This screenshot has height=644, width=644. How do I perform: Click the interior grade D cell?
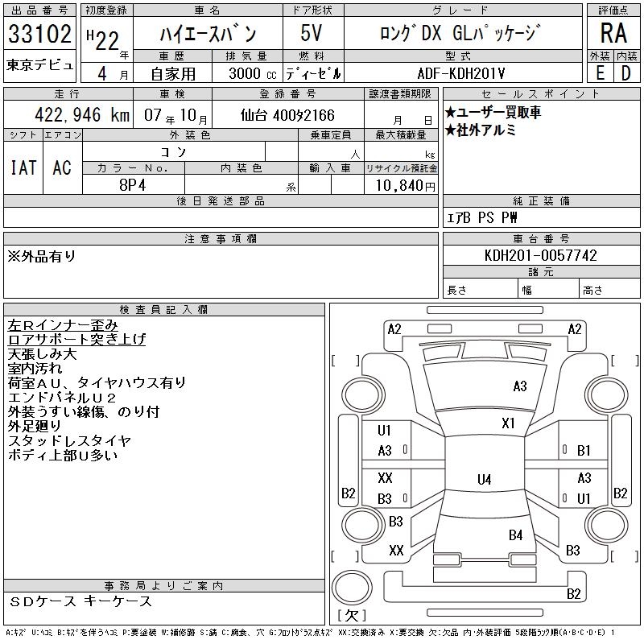626,72
